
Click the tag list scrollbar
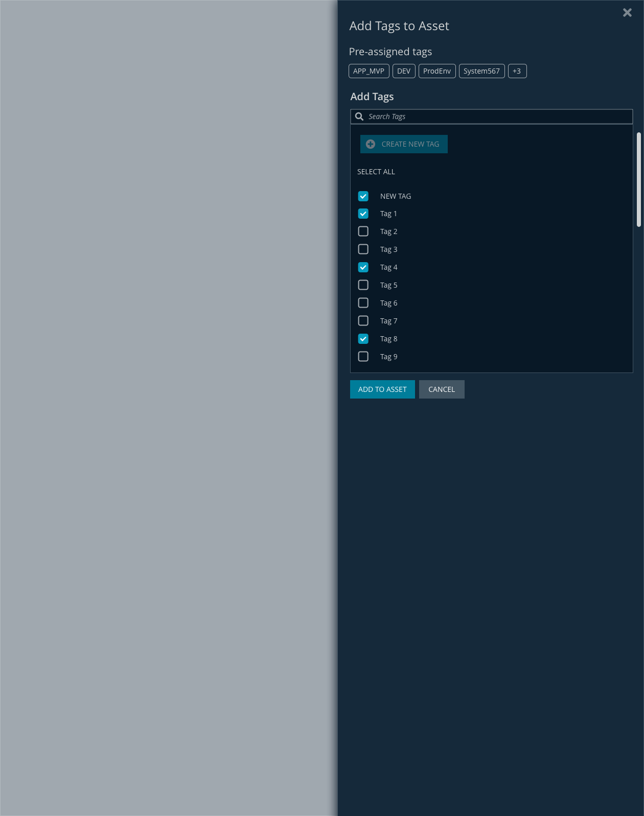(638, 179)
